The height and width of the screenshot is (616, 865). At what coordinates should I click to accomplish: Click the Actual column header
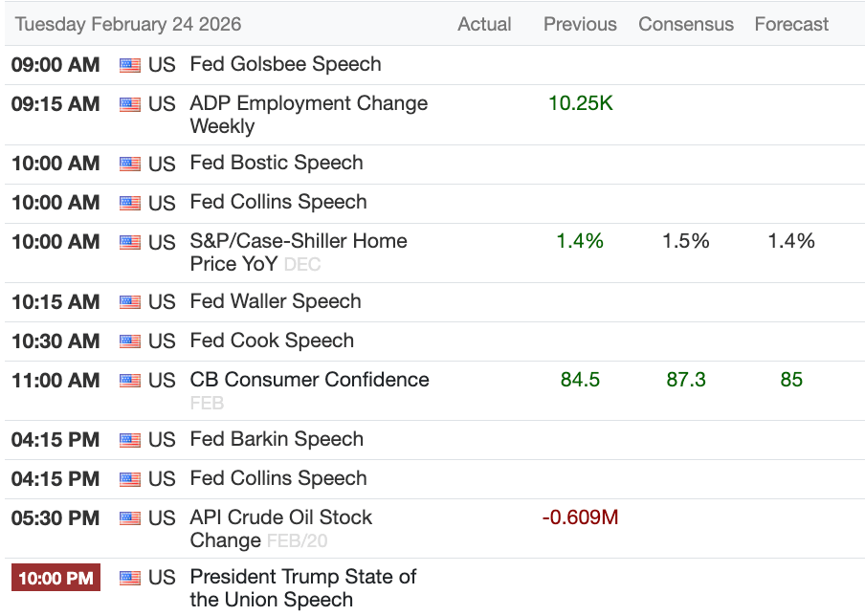click(485, 24)
